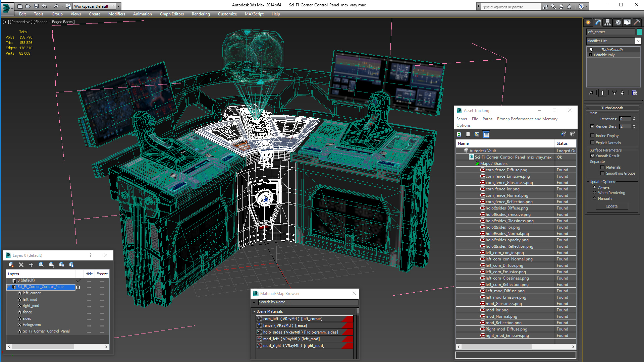
Task: Click the New Scene icon in toolbar
Action: pos(20,6)
